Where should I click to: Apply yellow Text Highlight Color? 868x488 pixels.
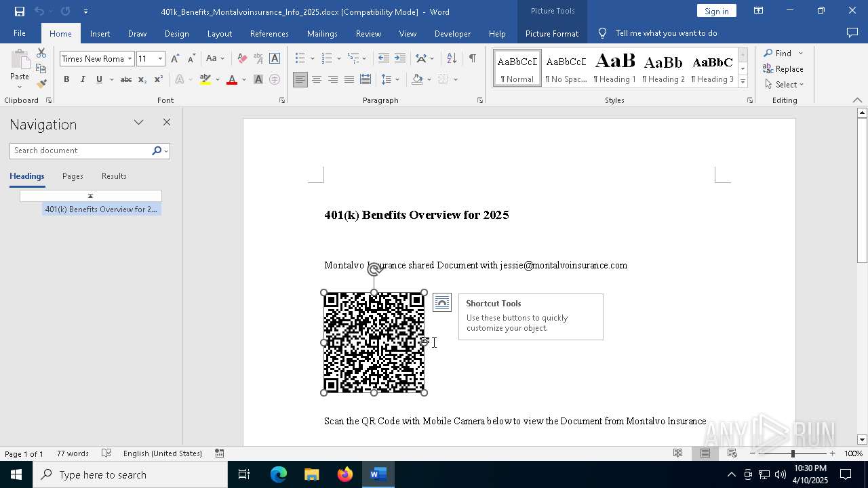coord(205,79)
